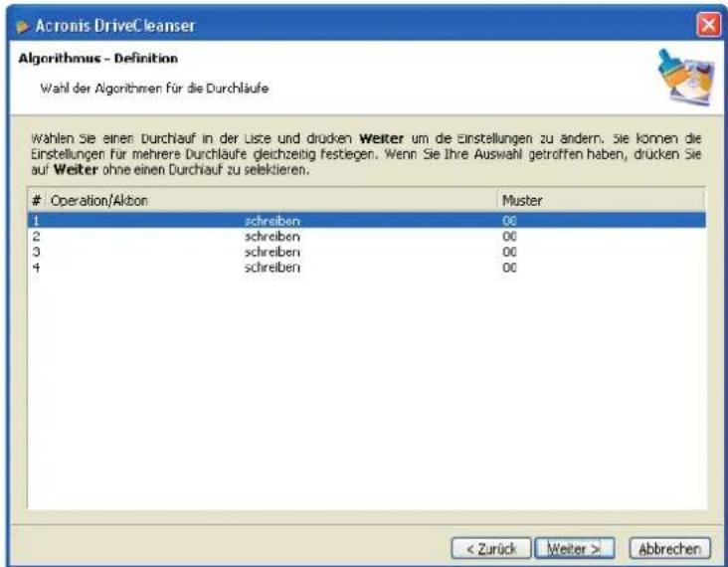The width and height of the screenshot is (728, 567).
Task: Click the Muster column header
Action: [602, 201]
